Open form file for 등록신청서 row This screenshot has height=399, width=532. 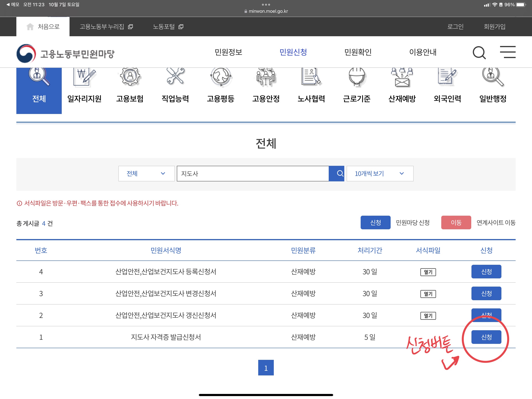coord(428,272)
